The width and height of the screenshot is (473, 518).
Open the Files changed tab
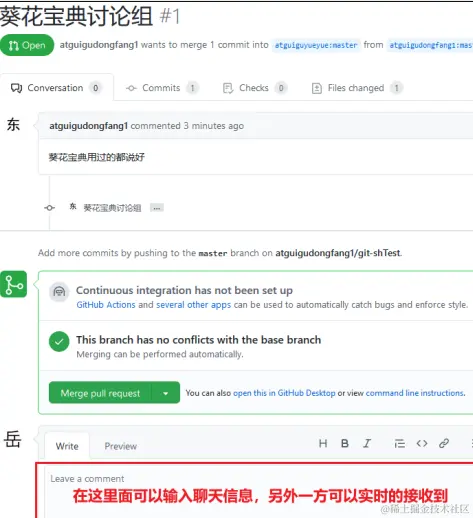click(x=357, y=88)
